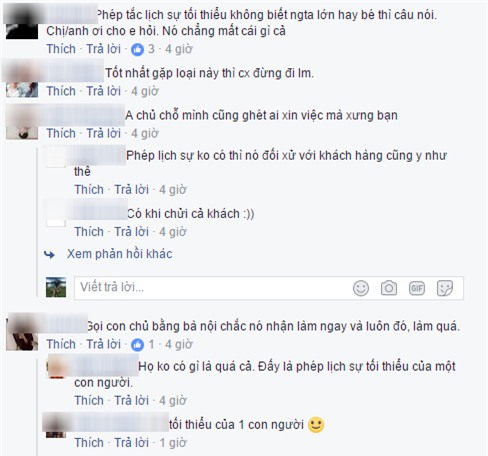Like the comment about Phép tắc lịch sự
The height and width of the screenshot is (456, 488).
click(61, 49)
